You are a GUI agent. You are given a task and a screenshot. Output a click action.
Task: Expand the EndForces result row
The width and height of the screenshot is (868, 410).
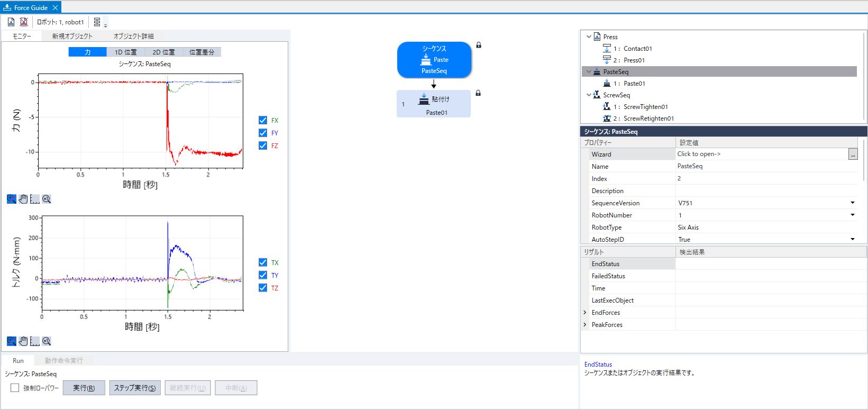tap(585, 313)
